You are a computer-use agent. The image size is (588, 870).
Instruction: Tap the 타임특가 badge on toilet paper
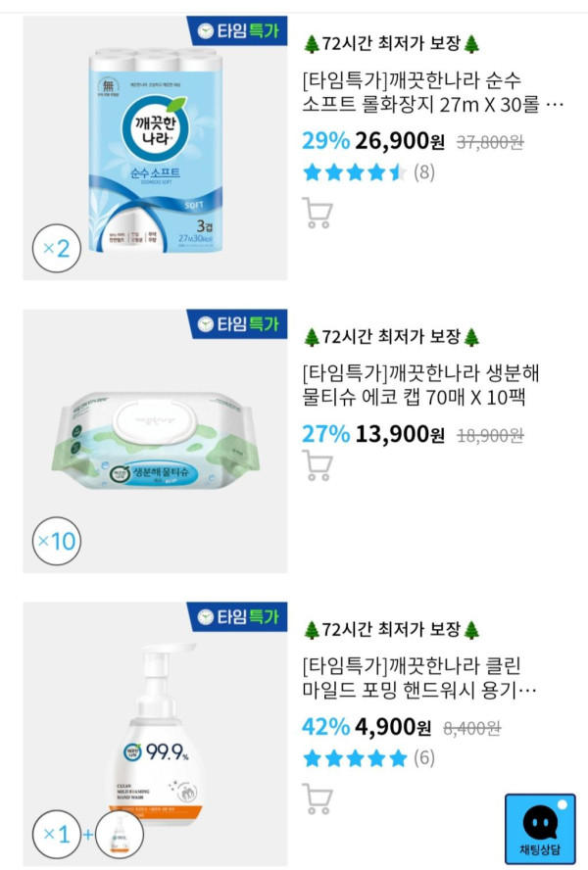[x=236, y=30]
